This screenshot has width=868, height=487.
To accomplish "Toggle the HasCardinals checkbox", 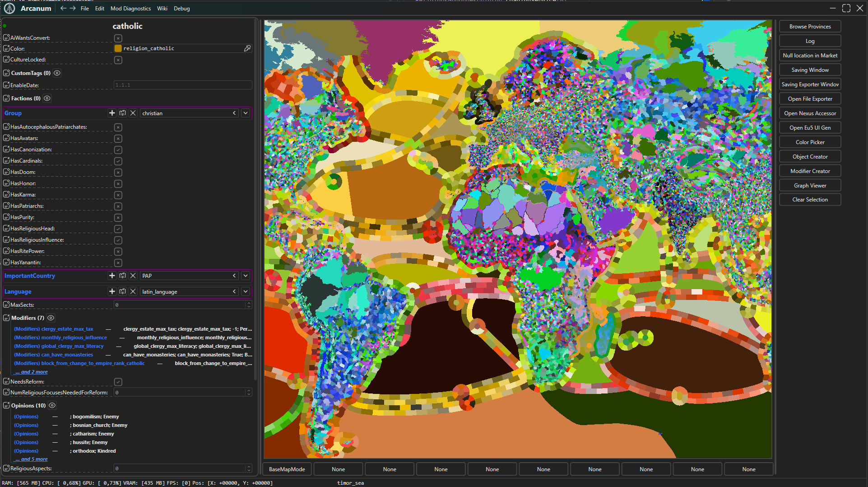I will coord(118,161).
